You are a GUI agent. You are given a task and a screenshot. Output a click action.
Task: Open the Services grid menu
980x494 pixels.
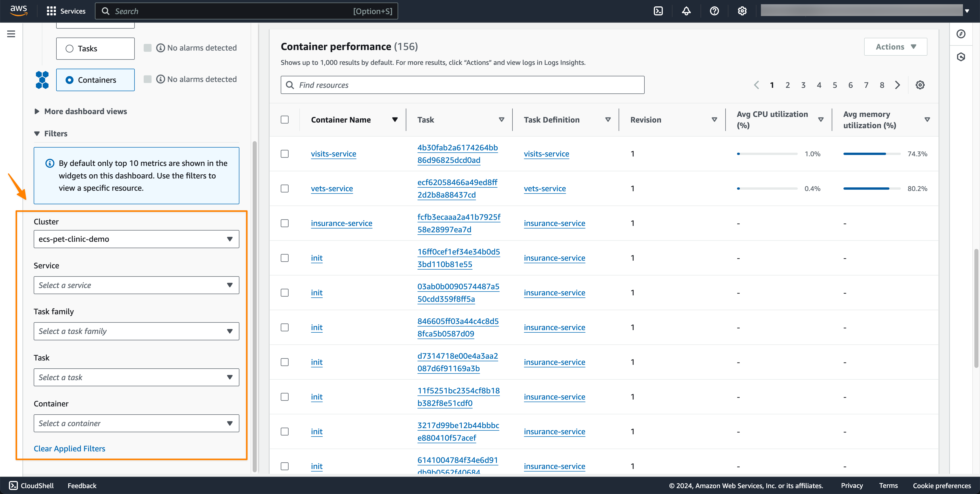pyautogui.click(x=66, y=11)
